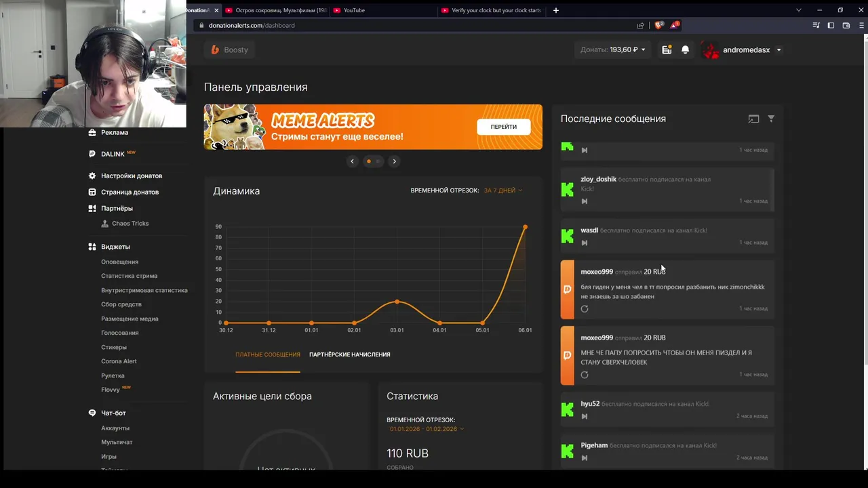This screenshot has height=488, width=868.
Task: Open the ЗА 7 ДНЕЙ time range dropdown
Action: click(x=502, y=190)
